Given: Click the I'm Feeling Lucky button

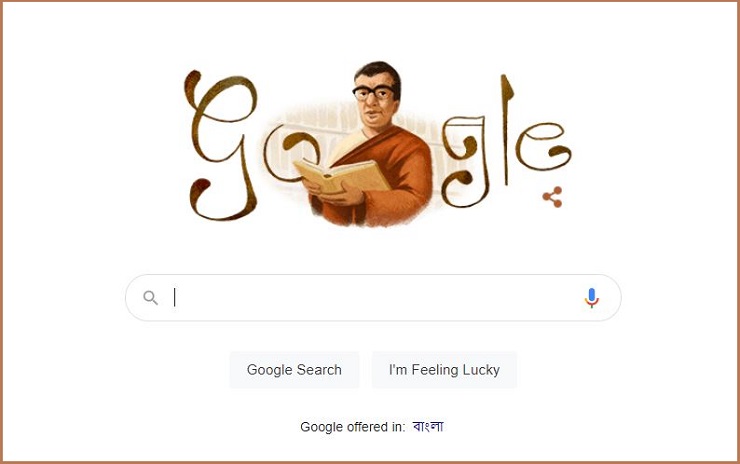Looking at the screenshot, I should tap(444, 370).
